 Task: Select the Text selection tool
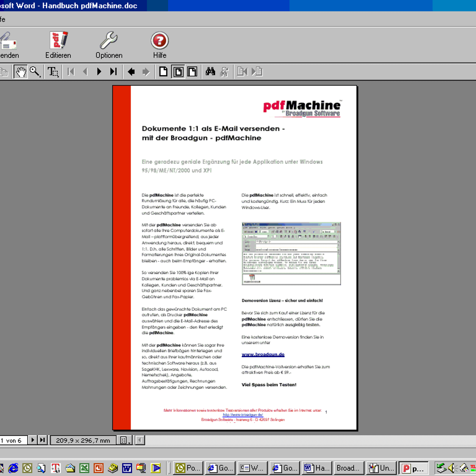pos(53,72)
